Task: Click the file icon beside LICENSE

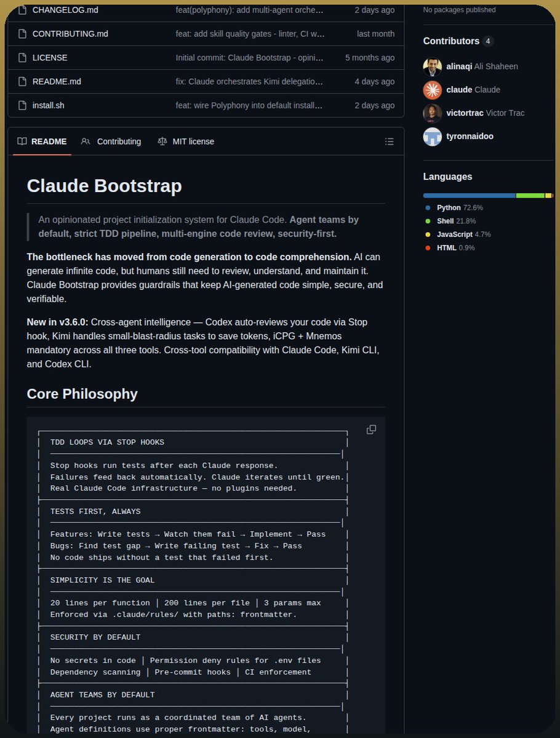Action: [22, 58]
